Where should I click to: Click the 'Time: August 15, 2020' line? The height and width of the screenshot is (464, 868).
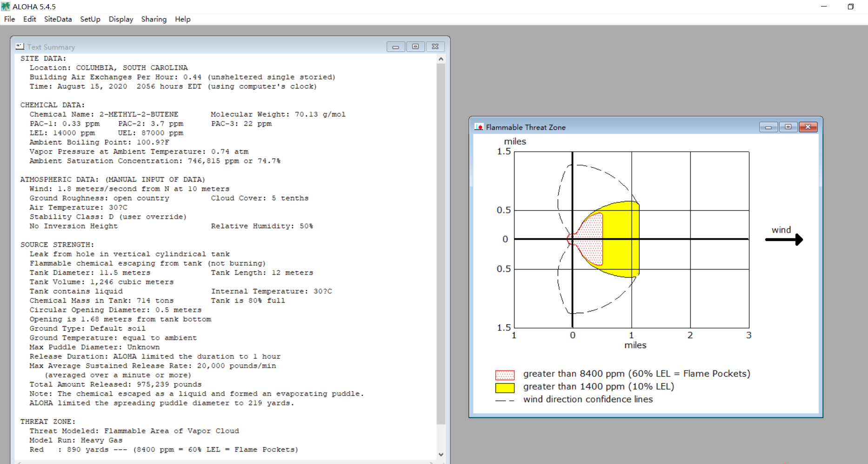(173, 87)
